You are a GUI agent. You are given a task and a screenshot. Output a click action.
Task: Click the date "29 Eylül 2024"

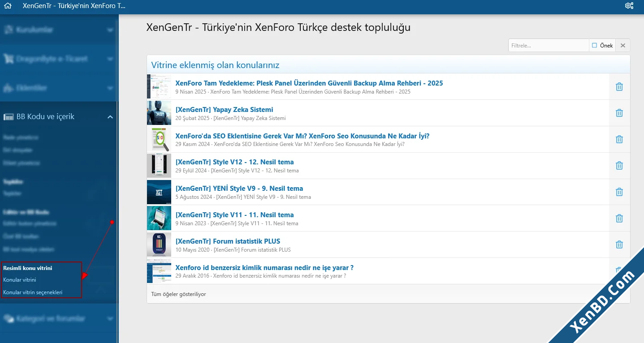coord(191,171)
